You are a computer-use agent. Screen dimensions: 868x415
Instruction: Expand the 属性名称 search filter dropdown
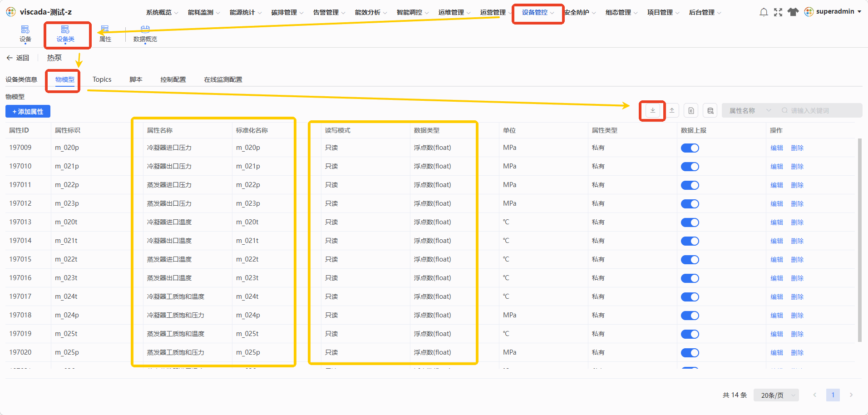pyautogui.click(x=749, y=110)
